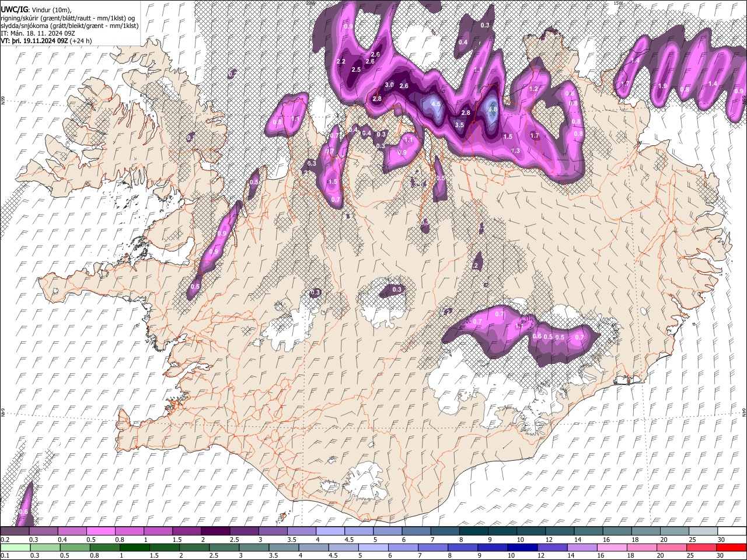Select the darkest green swatch labeled 1 in rain legend
Viewport: 747px width, 560px height.
point(134,547)
